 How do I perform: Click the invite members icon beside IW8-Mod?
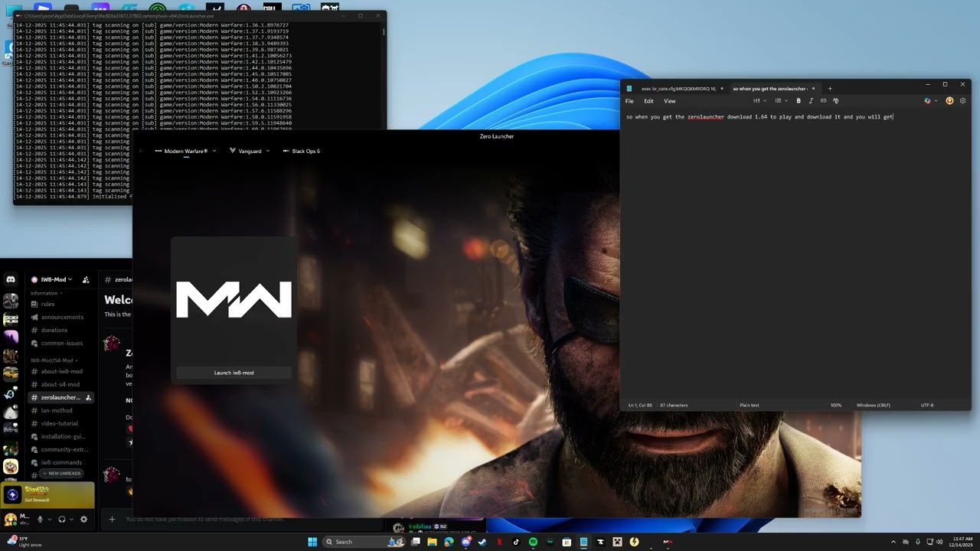coord(86,279)
